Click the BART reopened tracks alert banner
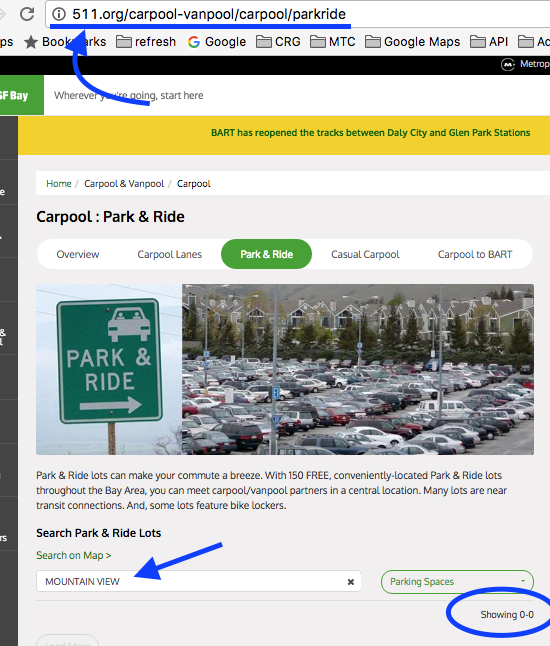The height and width of the screenshot is (646, 550). [x=370, y=133]
